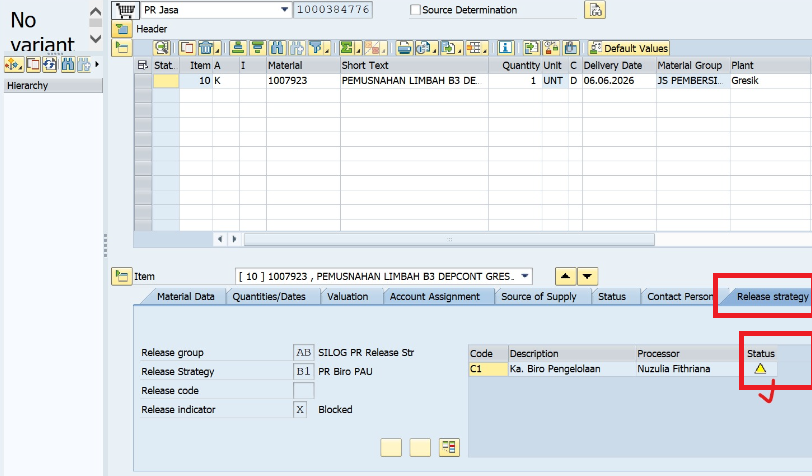Viewport: 812px width, 476px height.
Task: Switch to the Contact Person tab
Action: tap(679, 297)
